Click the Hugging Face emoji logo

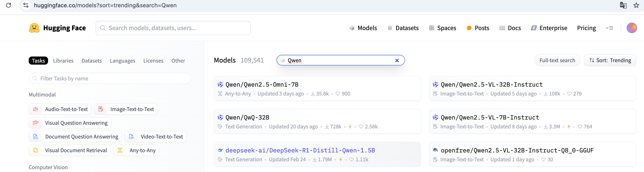(x=34, y=28)
